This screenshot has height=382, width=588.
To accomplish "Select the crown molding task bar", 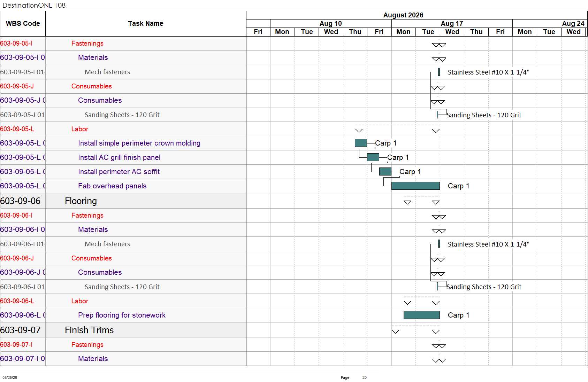I will (361, 143).
